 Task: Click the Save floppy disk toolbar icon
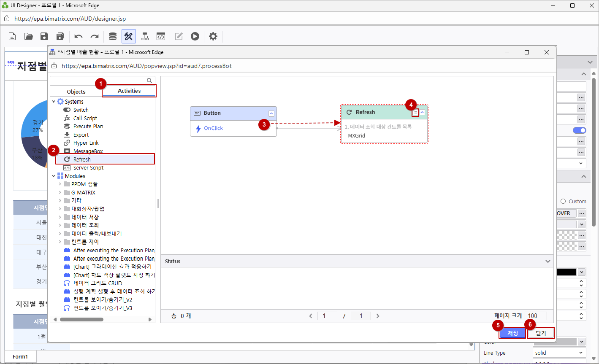pyautogui.click(x=44, y=36)
